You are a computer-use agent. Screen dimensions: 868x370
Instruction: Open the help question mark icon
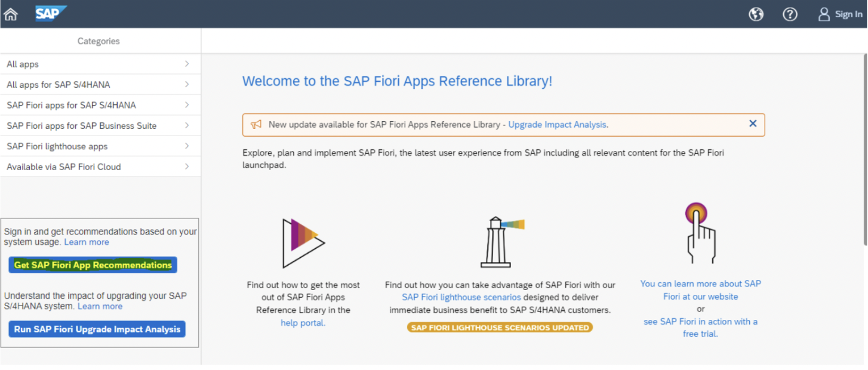pyautogui.click(x=790, y=14)
